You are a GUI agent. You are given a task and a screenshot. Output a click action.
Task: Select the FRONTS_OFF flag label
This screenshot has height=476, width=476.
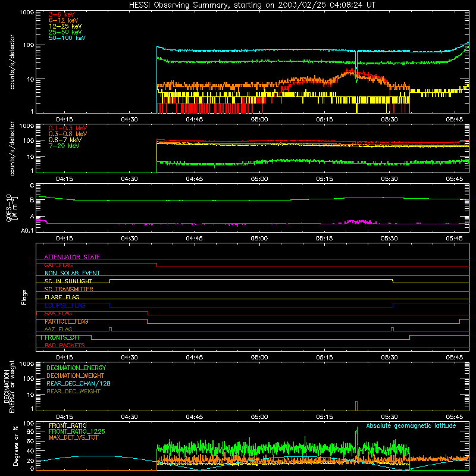click(62, 337)
